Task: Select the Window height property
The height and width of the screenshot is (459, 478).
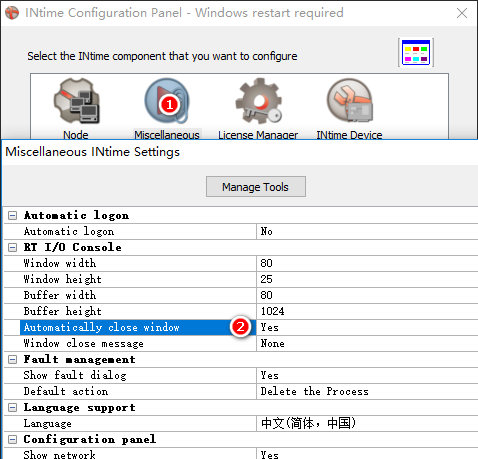Action: (x=138, y=280)
